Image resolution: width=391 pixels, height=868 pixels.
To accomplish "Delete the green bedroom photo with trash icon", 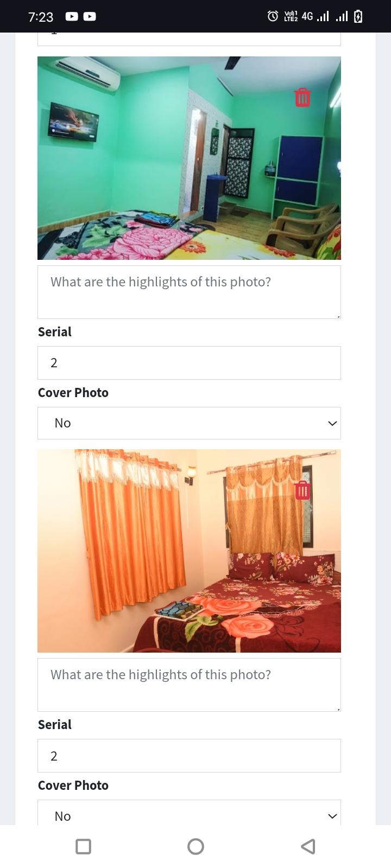I will [302, 98].
